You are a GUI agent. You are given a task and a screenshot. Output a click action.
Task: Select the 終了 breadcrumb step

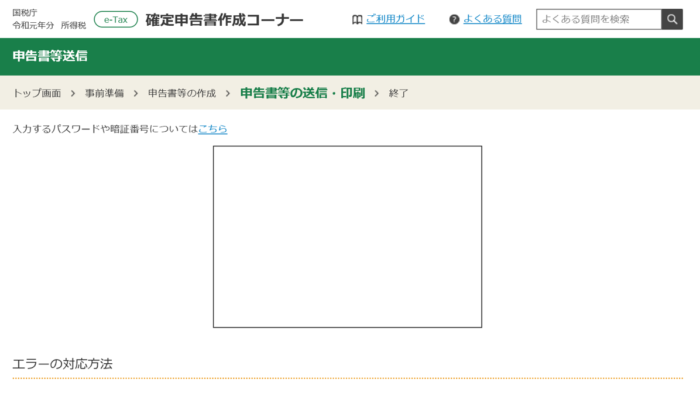[398, 93]
